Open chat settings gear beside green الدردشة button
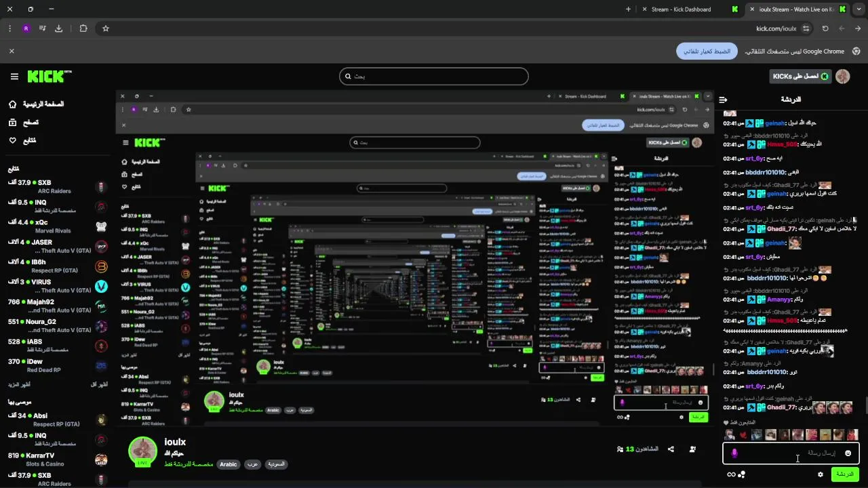Image resolution: width=868 pixels, height=488 pixels. [x=821, y=474]
